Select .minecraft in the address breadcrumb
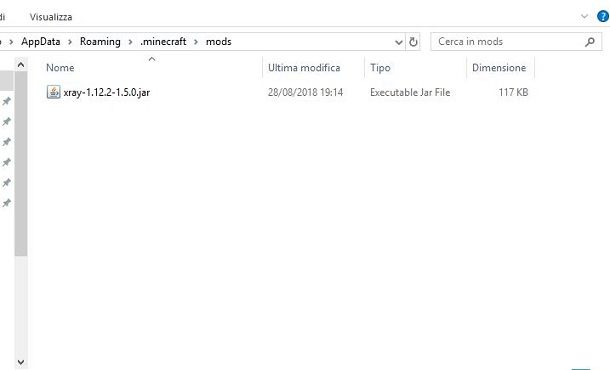 tap(163, 42)
